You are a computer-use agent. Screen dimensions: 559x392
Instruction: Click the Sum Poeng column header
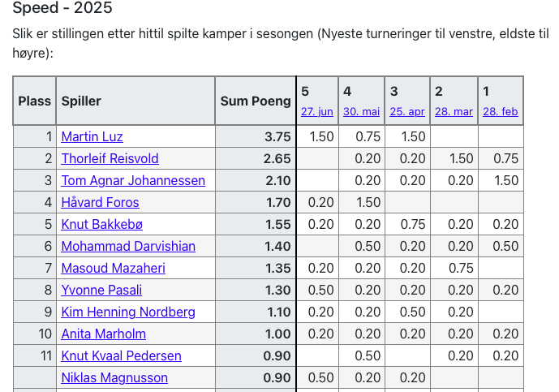click(x=255, y=101)
